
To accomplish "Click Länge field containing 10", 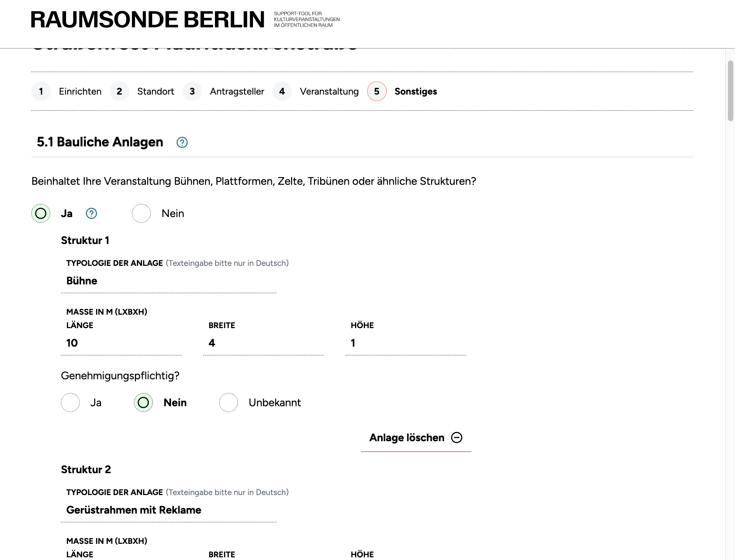I will pyautogui.click(x=121, y=343).
